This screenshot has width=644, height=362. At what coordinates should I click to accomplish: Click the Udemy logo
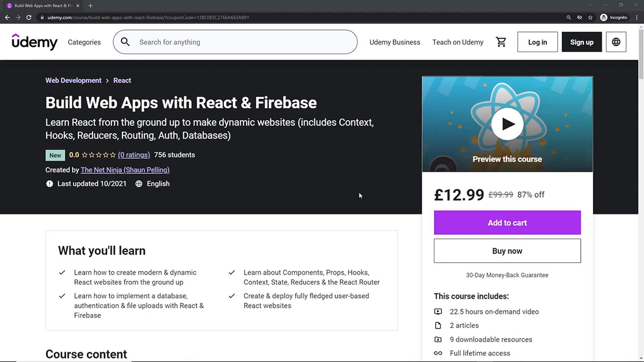[x=35, y=42]
